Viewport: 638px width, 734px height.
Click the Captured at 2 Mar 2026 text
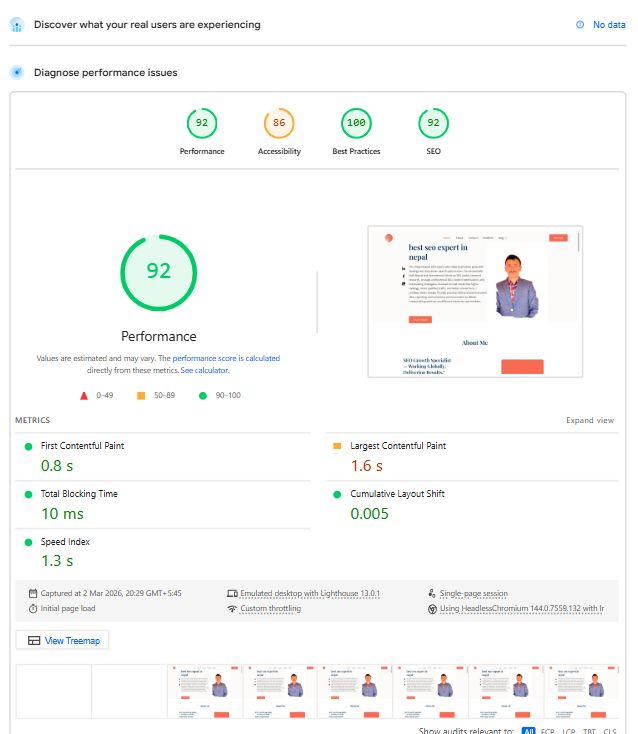point(111,594)
